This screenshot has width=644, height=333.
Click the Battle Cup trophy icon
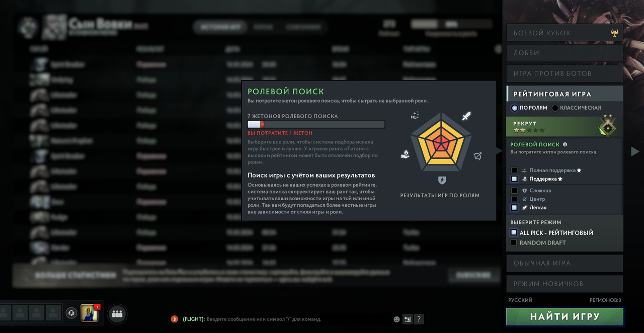(x=615, y=33)
